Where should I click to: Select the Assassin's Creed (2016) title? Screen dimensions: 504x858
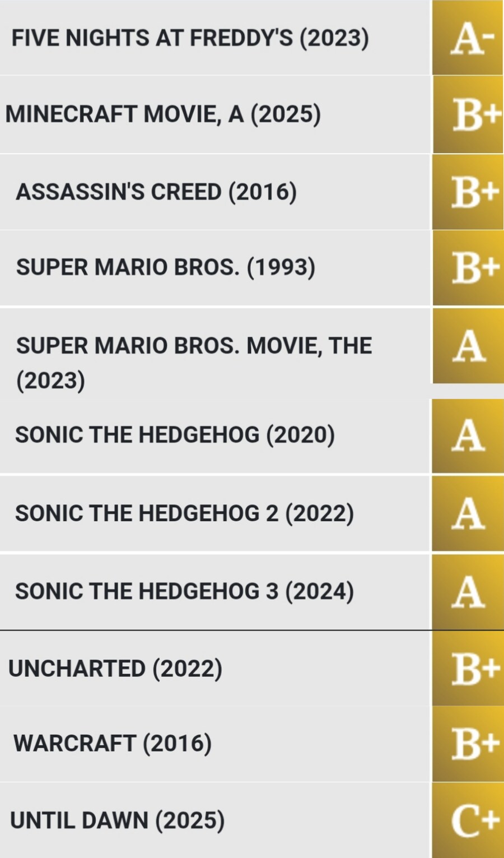pos(156,192)
